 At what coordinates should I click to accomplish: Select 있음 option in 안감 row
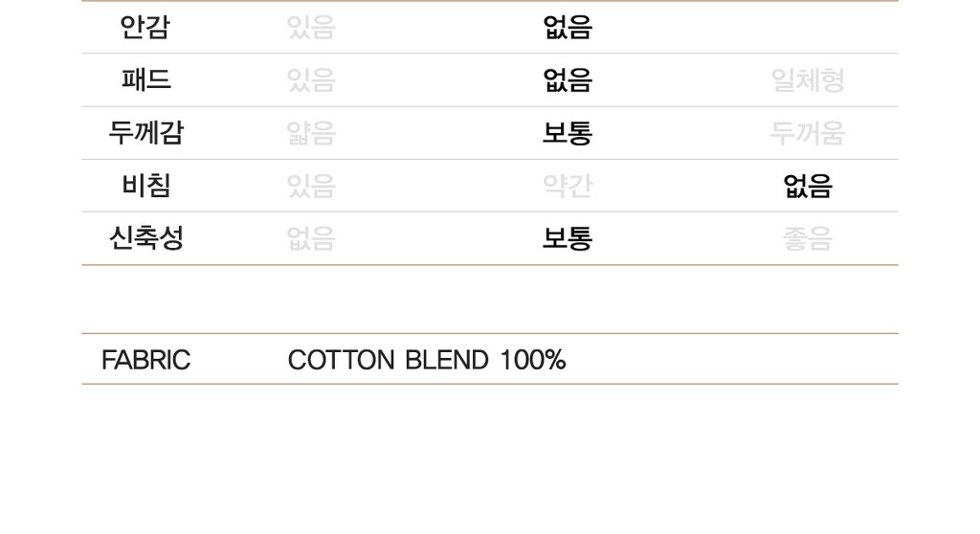click(311, 27)
